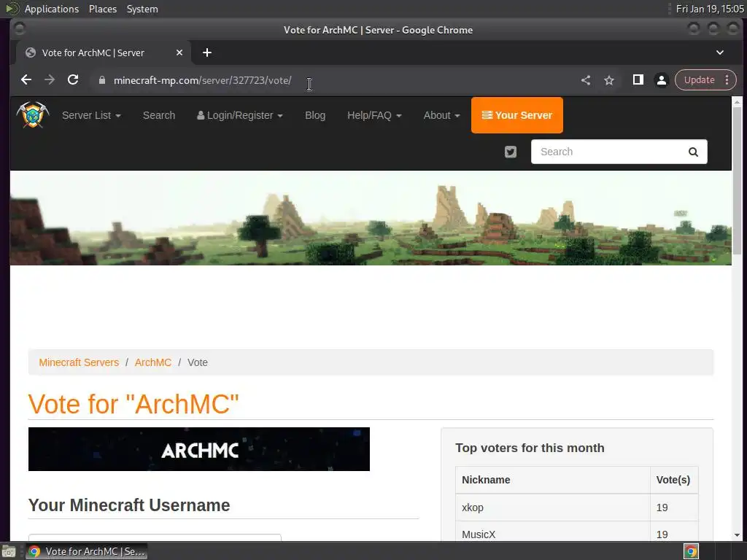Open the Chrome profile avatar icon
This screenshot has height=560, width=747.
point(661,80)
